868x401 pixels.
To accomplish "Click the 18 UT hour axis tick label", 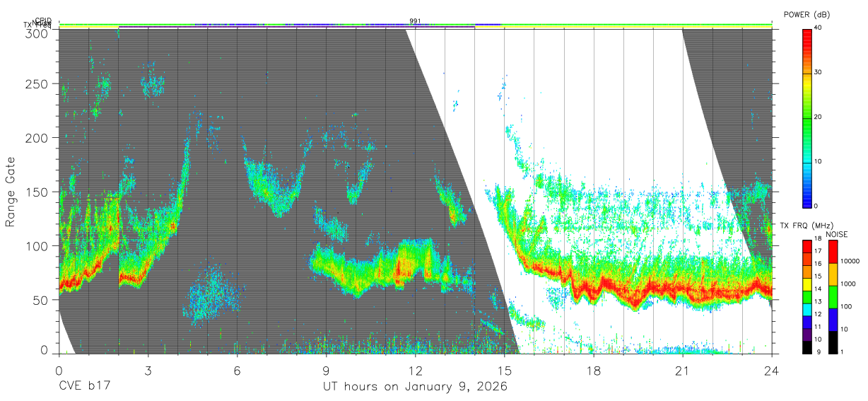I will click(594, 371).
